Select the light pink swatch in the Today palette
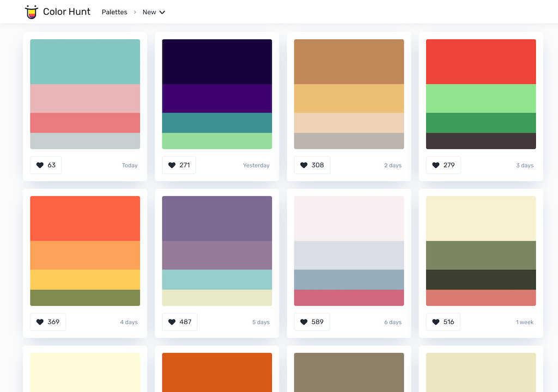 [x=85, y=99]
